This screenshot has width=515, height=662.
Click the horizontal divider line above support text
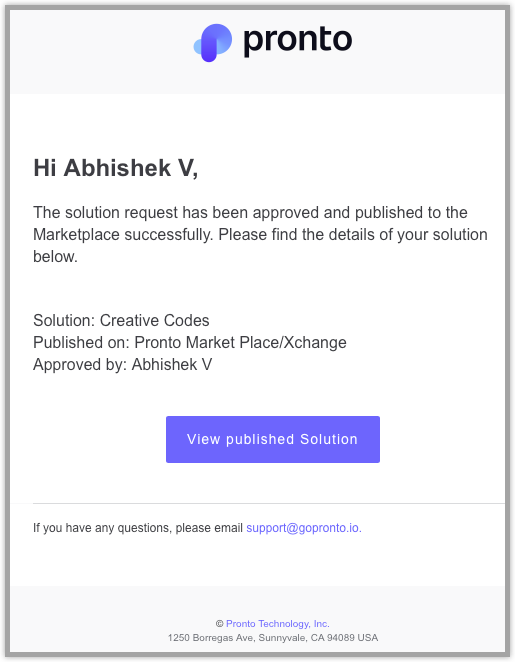coord(269,503)
